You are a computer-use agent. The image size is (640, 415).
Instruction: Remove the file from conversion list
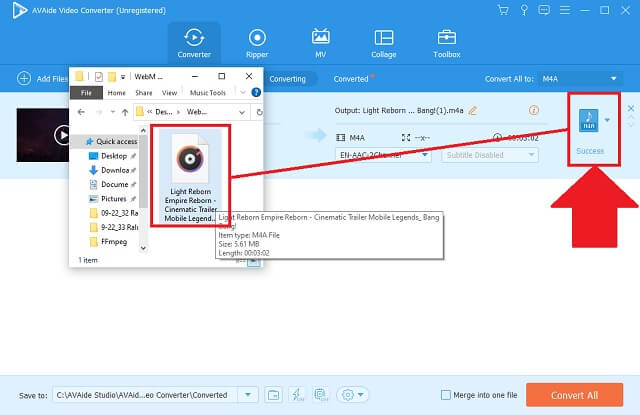point(631,108)
